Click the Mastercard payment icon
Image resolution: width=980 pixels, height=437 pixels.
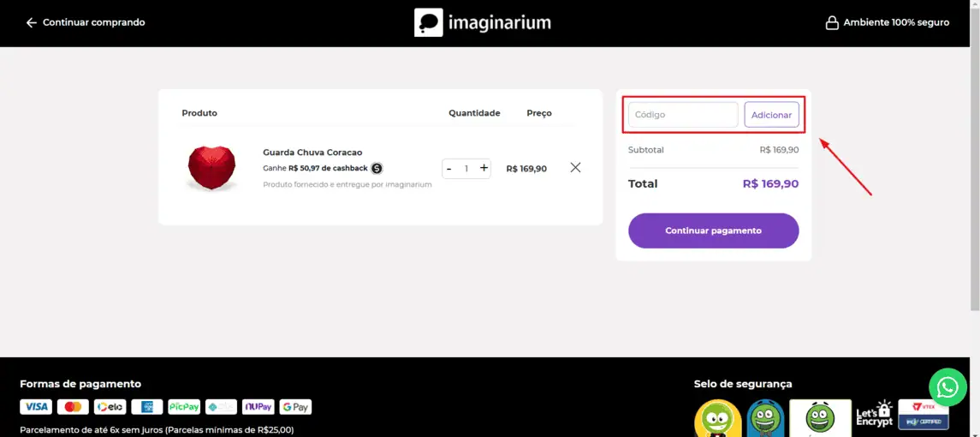(x=73, y=407)
